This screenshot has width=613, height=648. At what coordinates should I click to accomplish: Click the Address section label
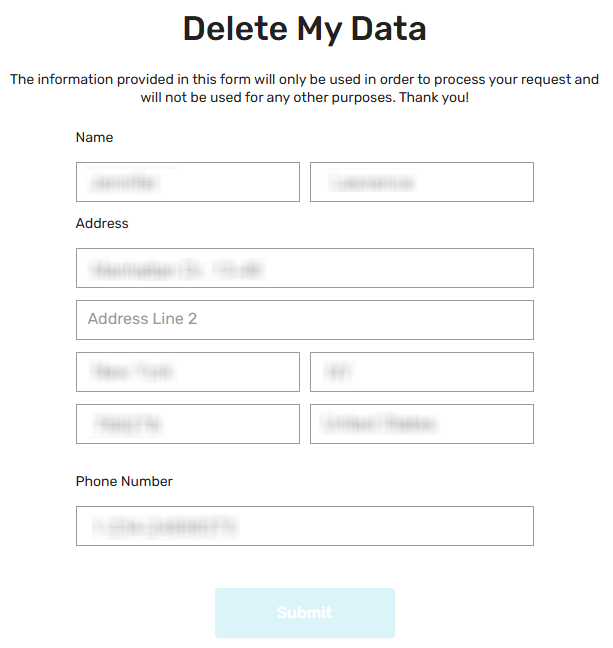102,223
